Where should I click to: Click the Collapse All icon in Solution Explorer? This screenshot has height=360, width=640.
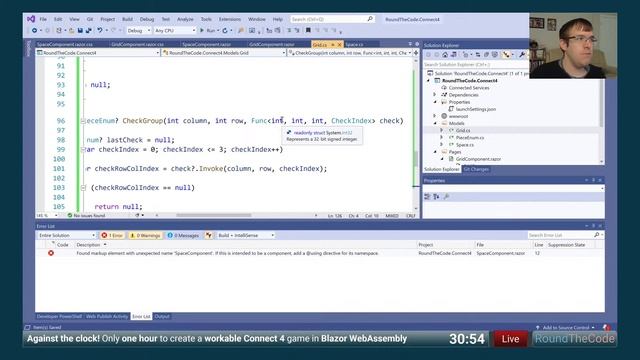pos(487,55)
